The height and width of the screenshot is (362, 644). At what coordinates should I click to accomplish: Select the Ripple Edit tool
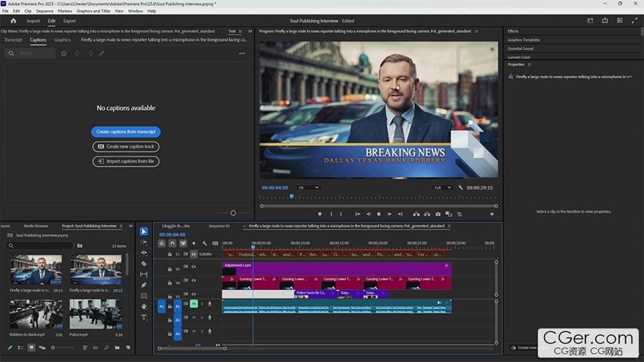[143, 253]
